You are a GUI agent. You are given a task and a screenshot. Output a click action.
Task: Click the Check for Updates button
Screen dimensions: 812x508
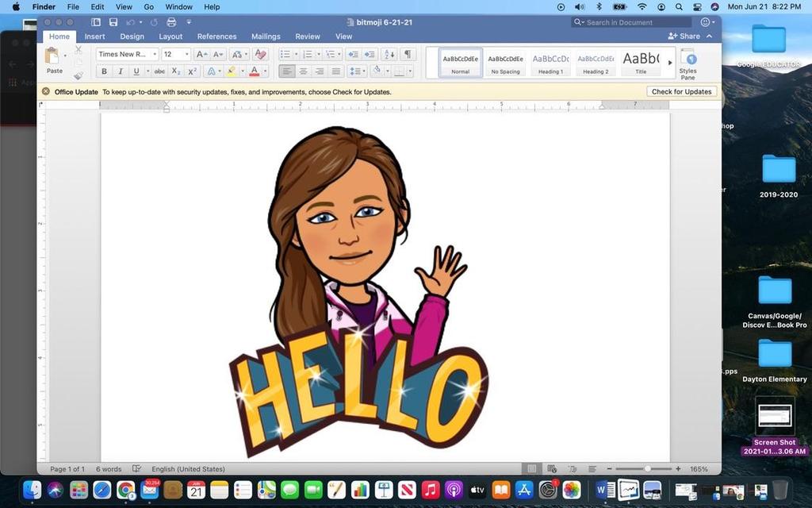coord(681,92)
